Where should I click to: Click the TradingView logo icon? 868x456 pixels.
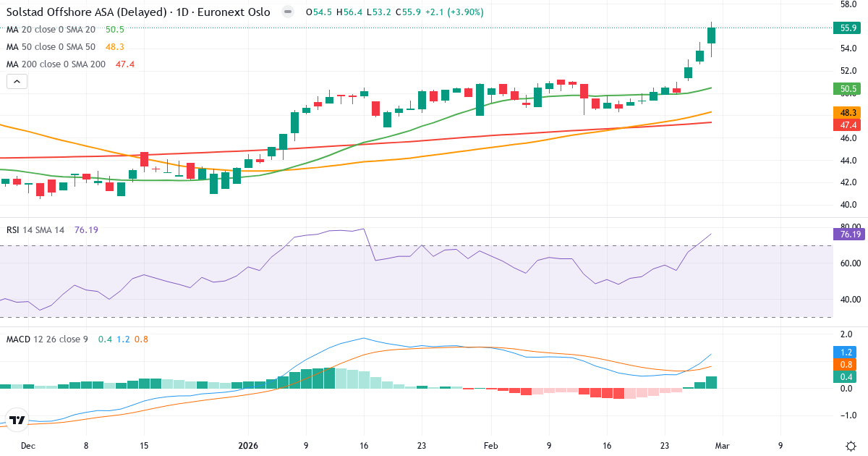(17, 420)
